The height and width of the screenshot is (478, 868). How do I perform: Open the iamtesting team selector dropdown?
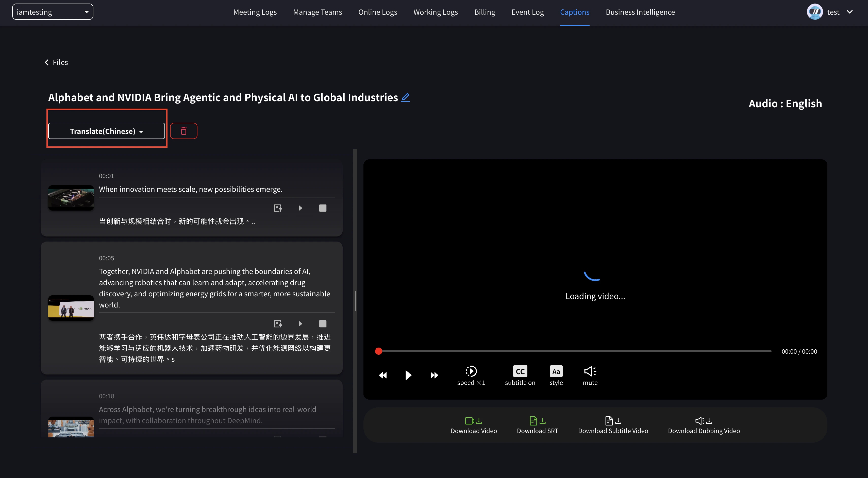(53, 12)
